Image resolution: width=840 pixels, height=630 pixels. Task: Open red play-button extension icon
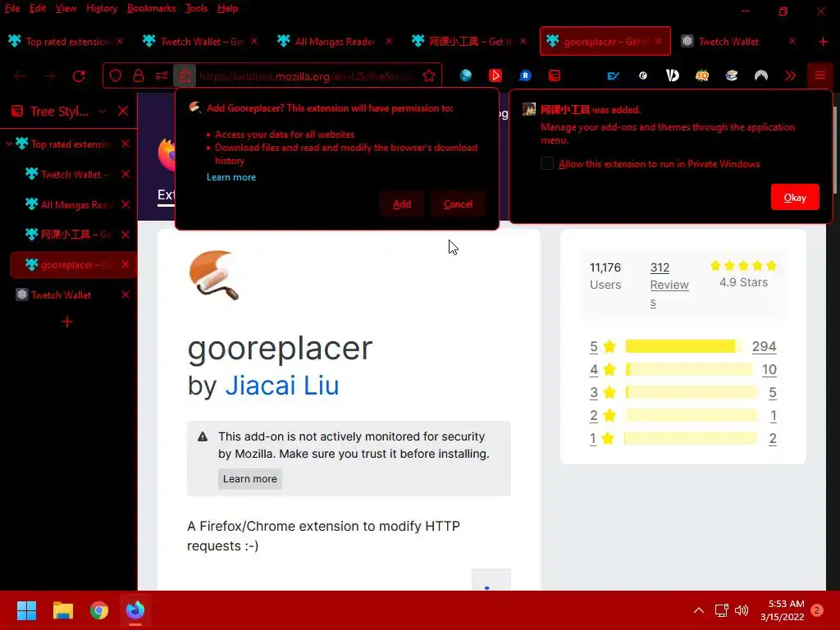click(495, 75)
